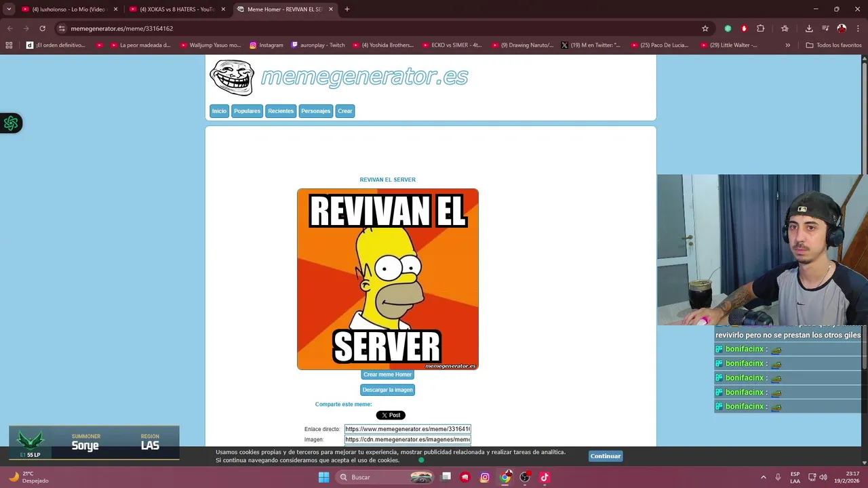Image resolution: width=868 pixels, height=488 pixels.
Task: Open Google Chrome in the taskbar
Action: click(x=505, y=477)
